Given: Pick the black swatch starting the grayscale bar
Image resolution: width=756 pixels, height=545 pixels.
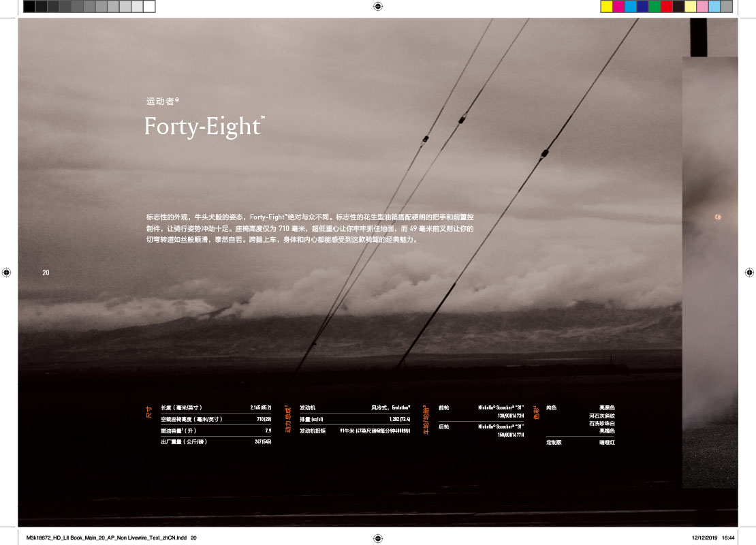Looking at the screenshot, I should coord(29,6).
